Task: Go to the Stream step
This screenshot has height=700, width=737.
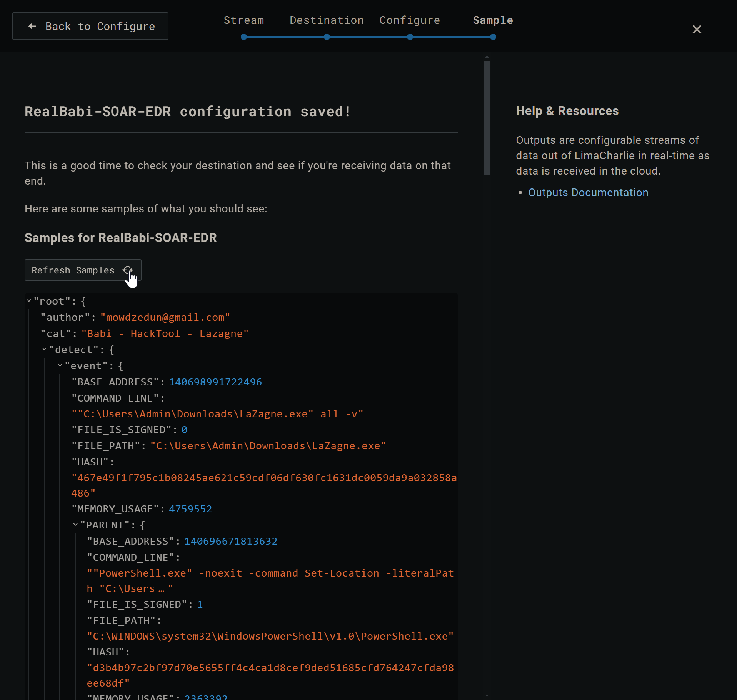Action: [244, 20]
